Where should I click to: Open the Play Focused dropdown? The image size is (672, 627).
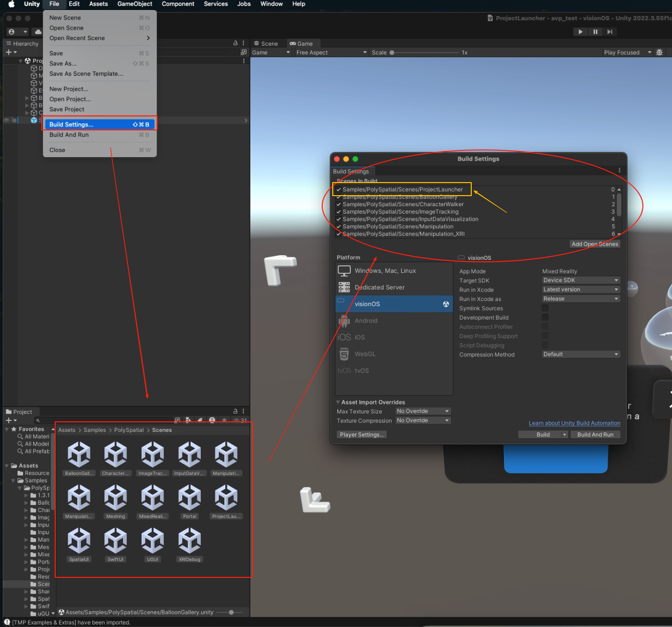click(627, 52)
